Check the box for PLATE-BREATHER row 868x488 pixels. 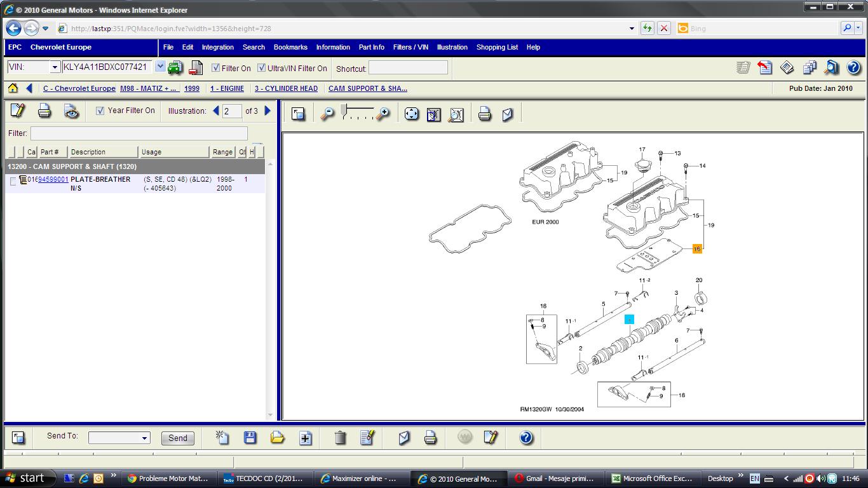pos(13,182)
